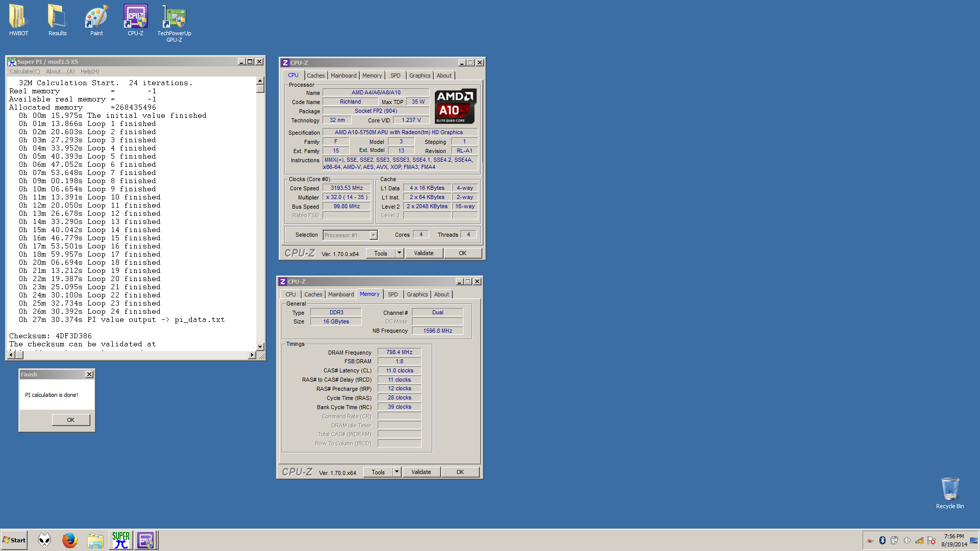The width and height of the screenshot is (980, 551).
Task: Click the wireless network signal tray icon
Action: (x=919, y=540)
